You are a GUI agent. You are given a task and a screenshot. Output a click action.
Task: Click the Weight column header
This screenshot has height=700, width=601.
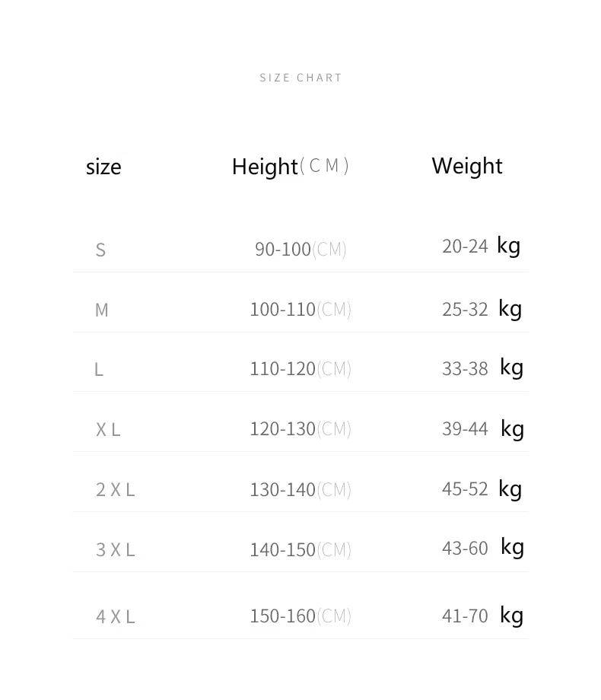[x=467, y=167]
